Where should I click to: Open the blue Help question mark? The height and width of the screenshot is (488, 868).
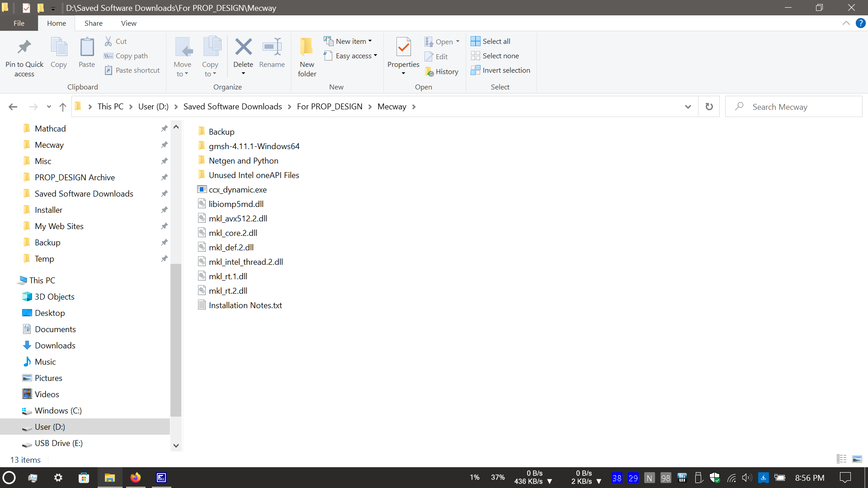point(861,23)
